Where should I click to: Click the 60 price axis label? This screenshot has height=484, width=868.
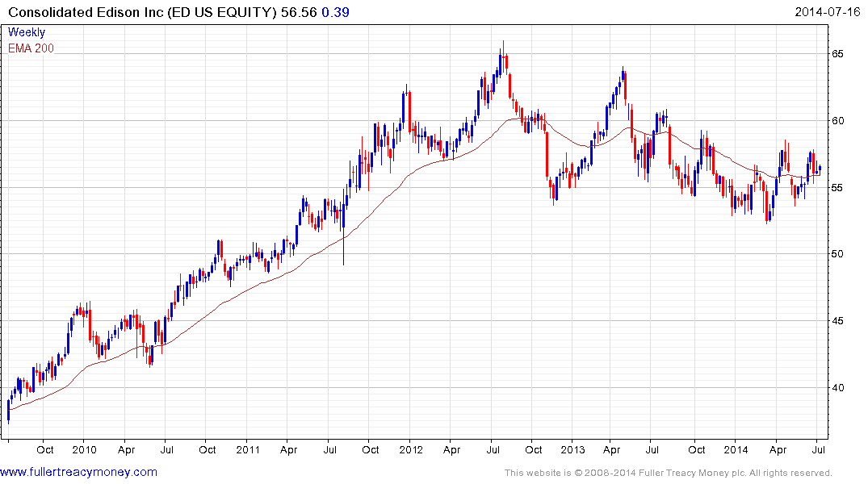(x=837, y=120)
